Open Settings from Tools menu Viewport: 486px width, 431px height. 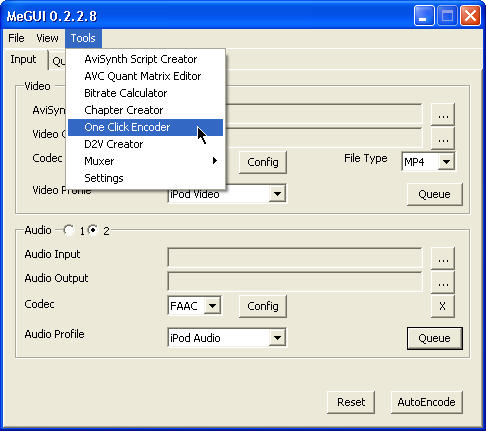145,178
